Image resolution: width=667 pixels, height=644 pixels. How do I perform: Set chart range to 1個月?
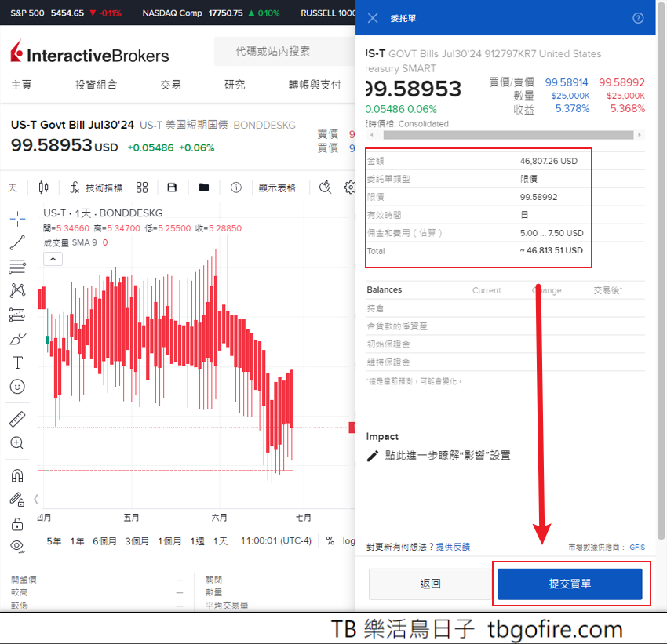169,541
